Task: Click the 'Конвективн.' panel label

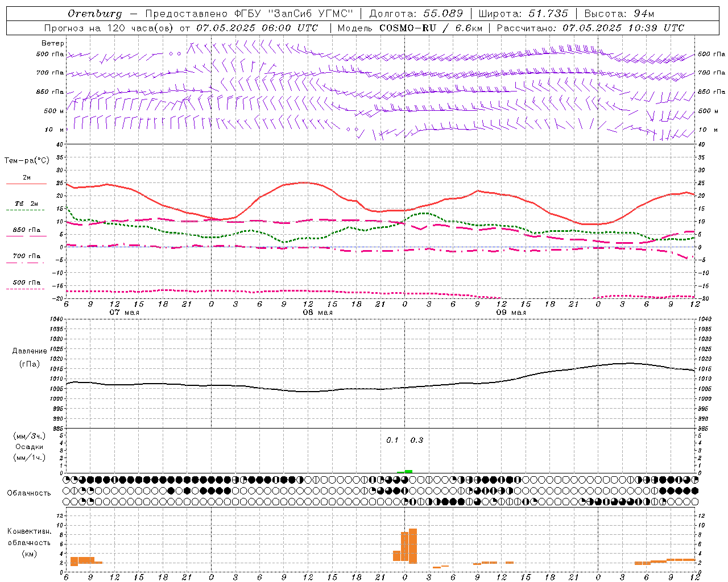Action: click(x=30, y=531)
